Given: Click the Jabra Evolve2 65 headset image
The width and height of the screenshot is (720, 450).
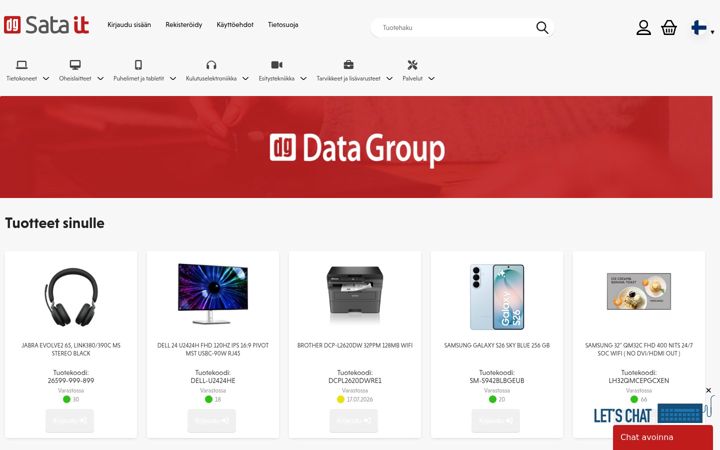Looking at the screenshot, I should tap(71, 297).
